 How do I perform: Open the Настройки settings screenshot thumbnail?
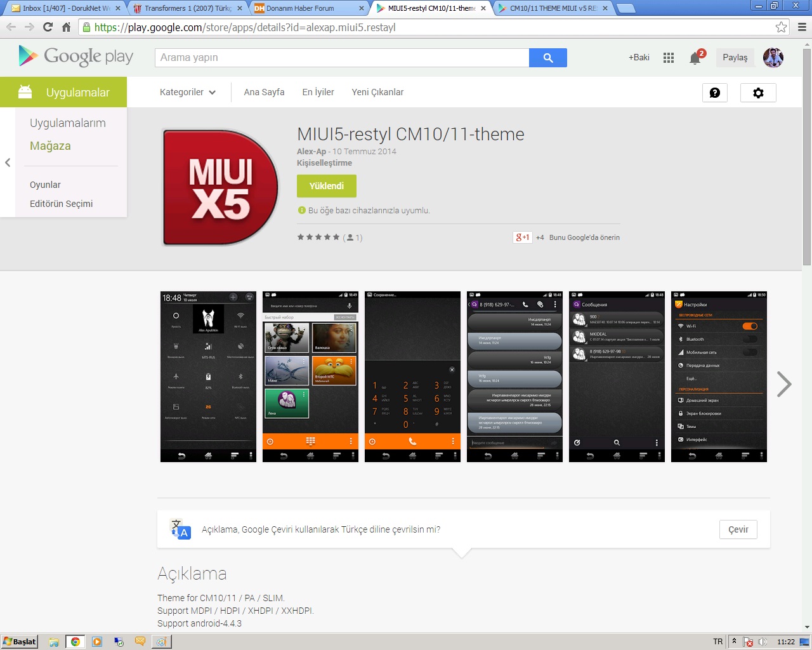pyautogui.click(x=719, y=376)
